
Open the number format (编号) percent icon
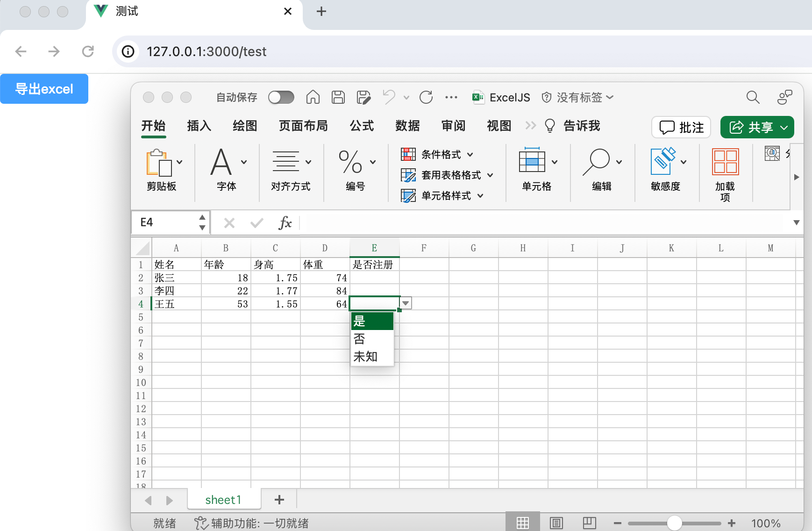click(350, 162)
